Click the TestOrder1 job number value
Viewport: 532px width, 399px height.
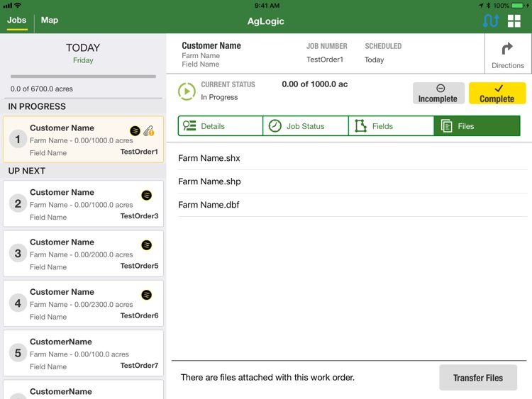point(325,60)
